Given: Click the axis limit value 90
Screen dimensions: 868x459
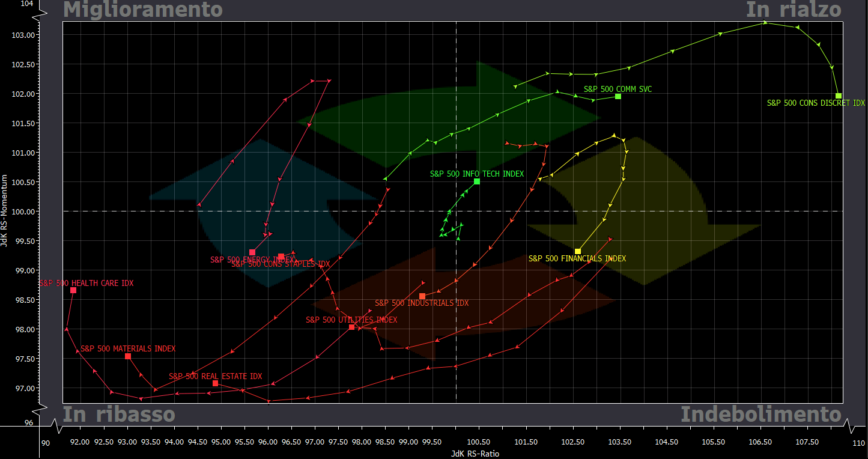Looking at the screenshot, I should (x=45, y=443).
